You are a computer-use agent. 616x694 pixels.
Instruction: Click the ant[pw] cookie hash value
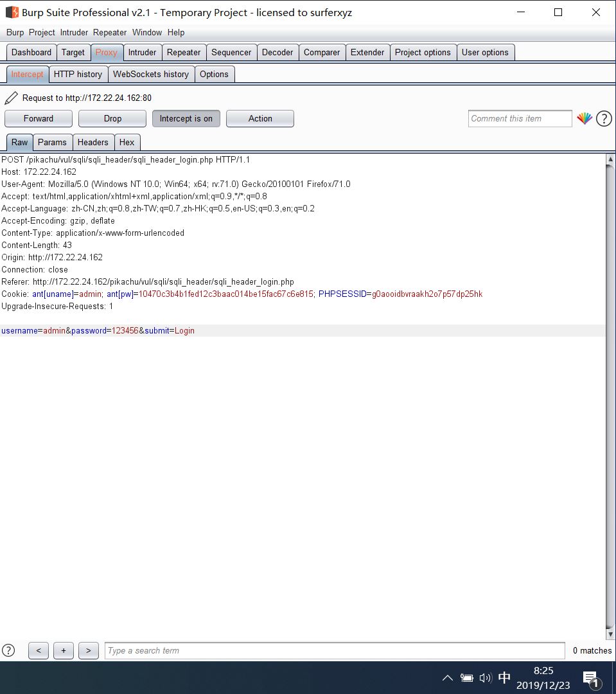click(x=225, y=294)
